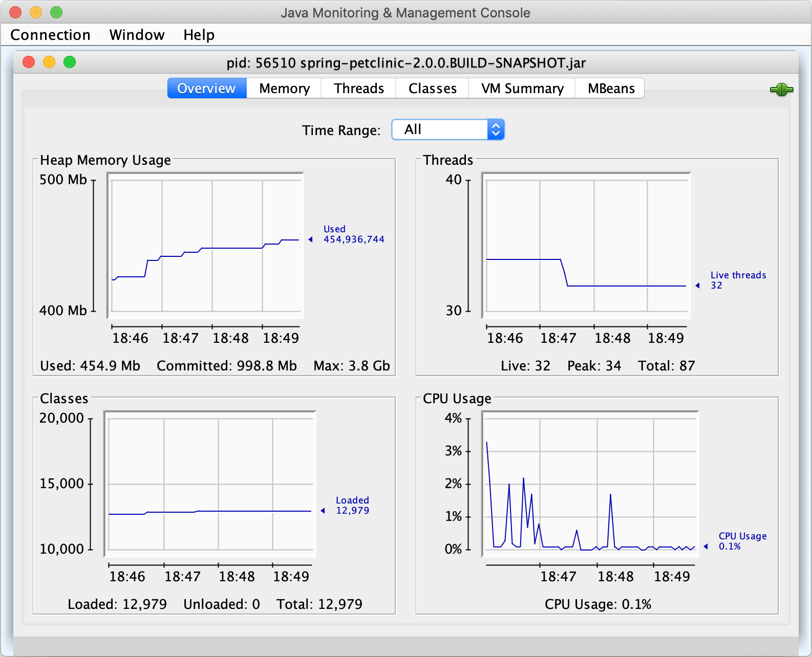Open the VM Summary tab
Screen dimensions: 812x657
pos(522,89)
